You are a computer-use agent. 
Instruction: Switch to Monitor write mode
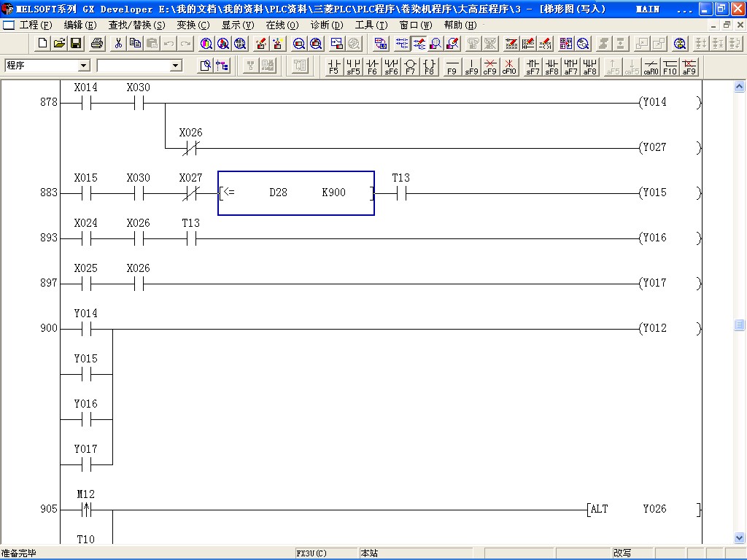point(452,44)
